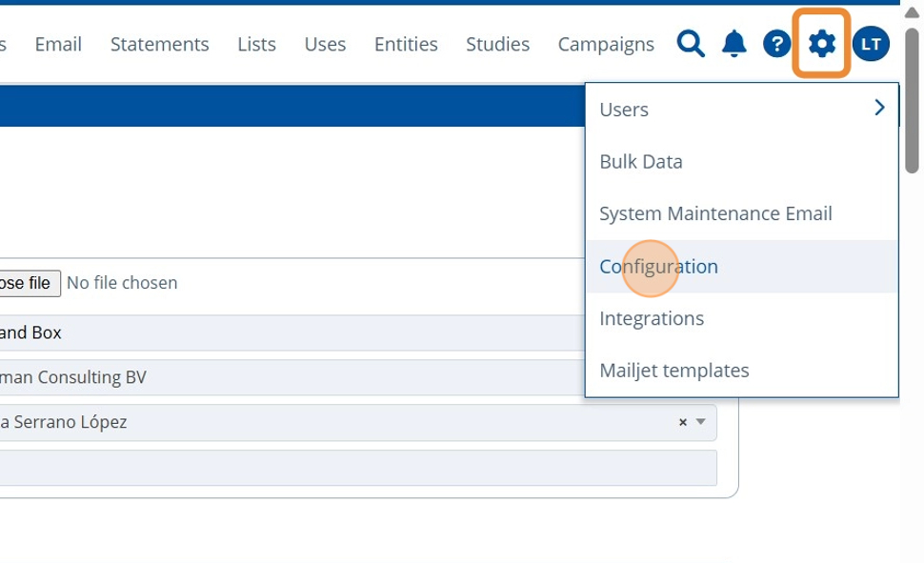Clear selection with the × icon

pyautogui.click(x=682, y=422)
